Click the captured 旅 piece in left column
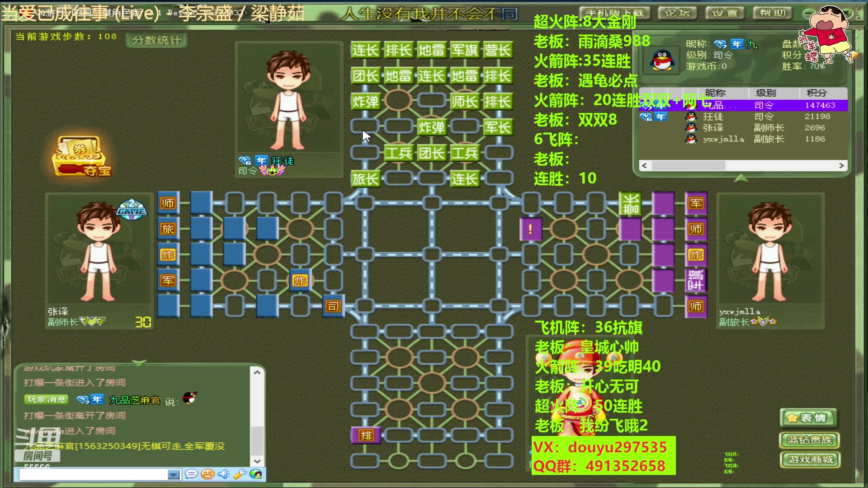This screenshot has width=868, height=488. [168, 229]
